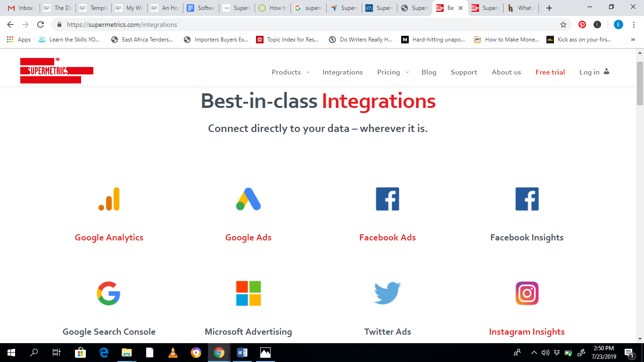Click the Facebook Insights label
644x362 pixels.
point(527,238)
